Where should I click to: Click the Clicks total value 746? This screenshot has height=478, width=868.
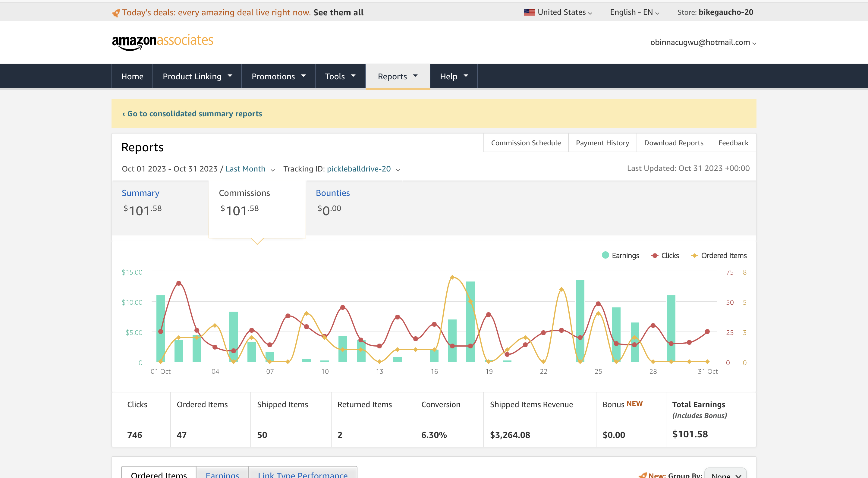(x=135, y=435)
